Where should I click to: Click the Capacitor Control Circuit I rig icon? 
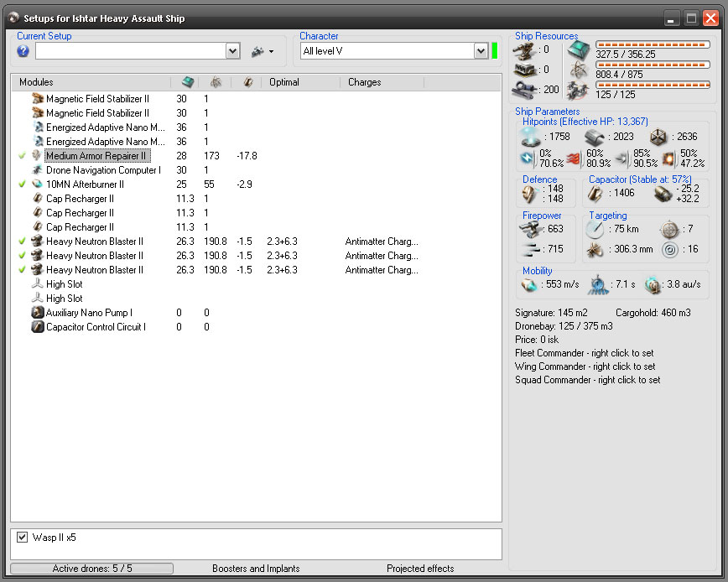37,327
